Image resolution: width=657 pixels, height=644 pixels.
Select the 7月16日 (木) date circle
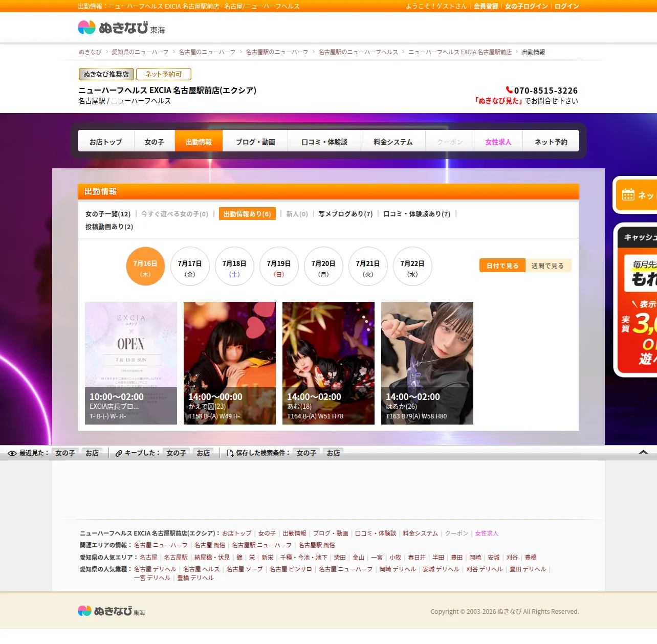pyautogui.click(x=145, y=267)
